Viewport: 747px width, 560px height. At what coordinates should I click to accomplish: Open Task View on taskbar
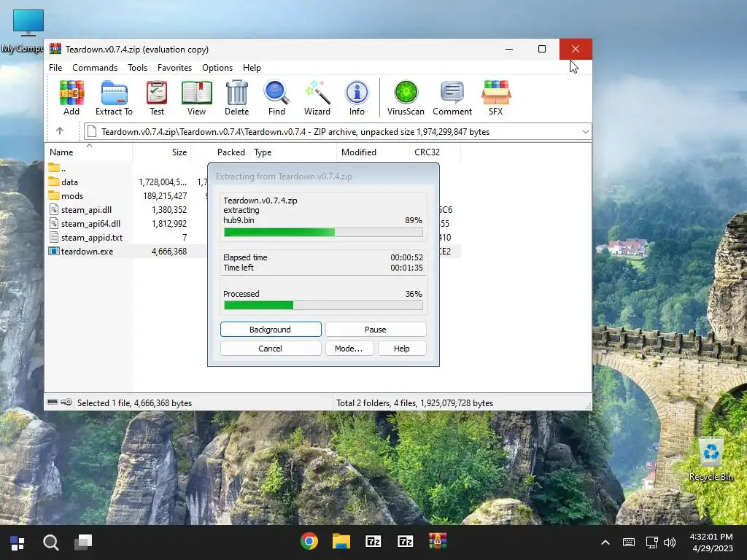click(x=83, y=542)
